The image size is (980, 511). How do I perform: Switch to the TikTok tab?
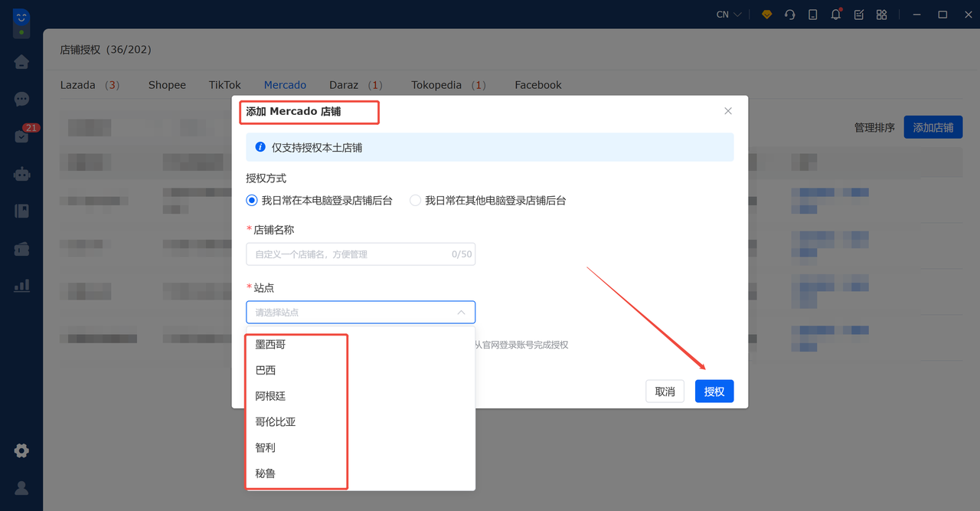click(225, 85)
